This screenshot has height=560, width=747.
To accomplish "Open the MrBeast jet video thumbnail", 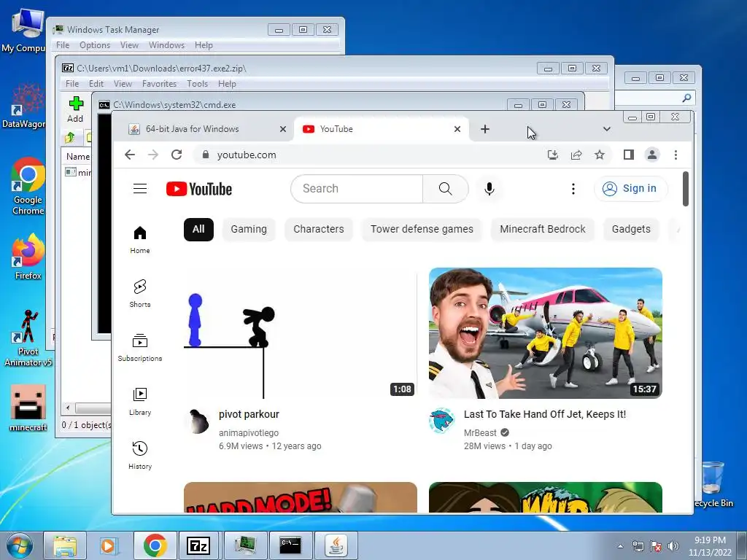I will pyautogui.click(x=546, y=333).
